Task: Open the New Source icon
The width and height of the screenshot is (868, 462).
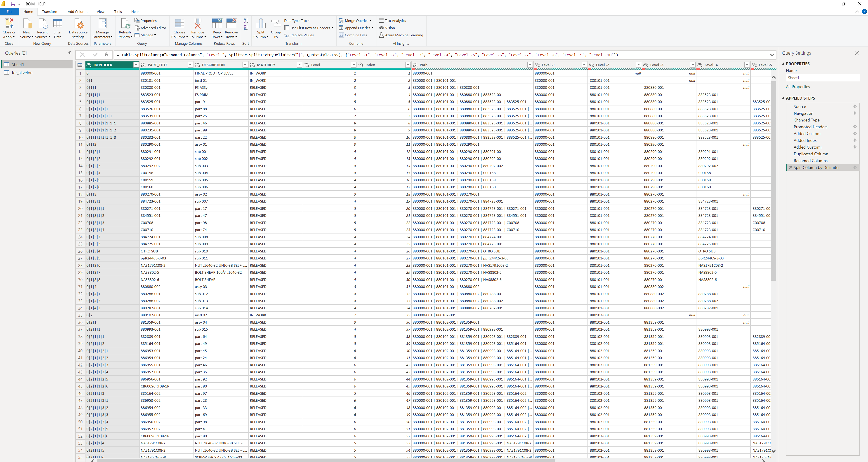Action: coord(27,23)
